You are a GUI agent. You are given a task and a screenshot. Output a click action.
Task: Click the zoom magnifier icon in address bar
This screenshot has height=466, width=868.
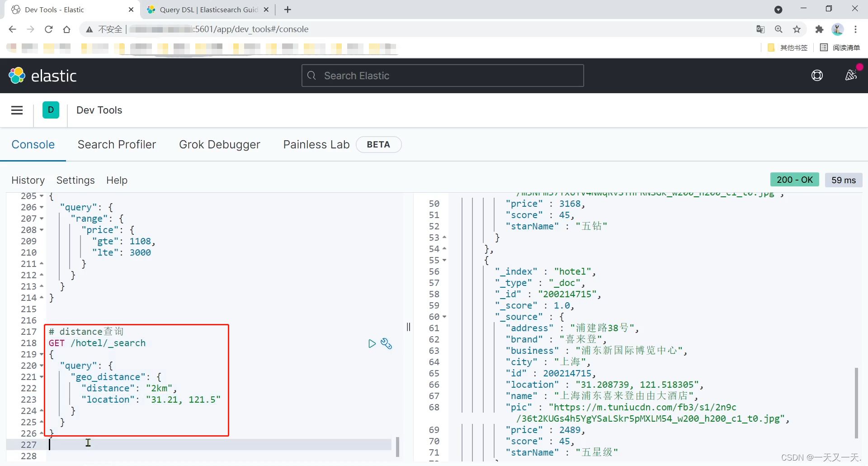click(x=778, y=29)
